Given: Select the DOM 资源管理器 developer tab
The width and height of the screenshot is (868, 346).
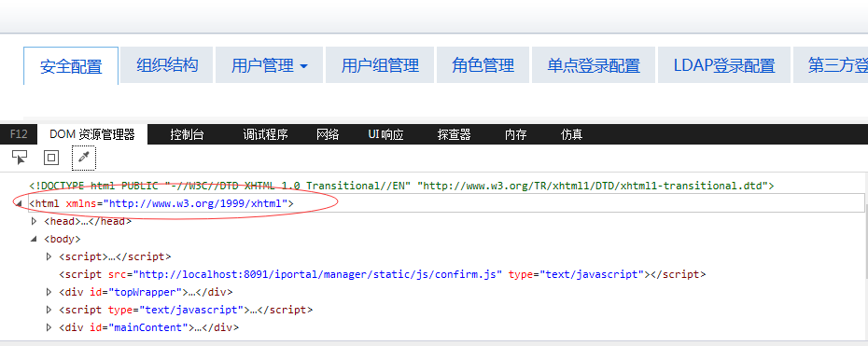Looking at the screenshot, I should [91, 134].
